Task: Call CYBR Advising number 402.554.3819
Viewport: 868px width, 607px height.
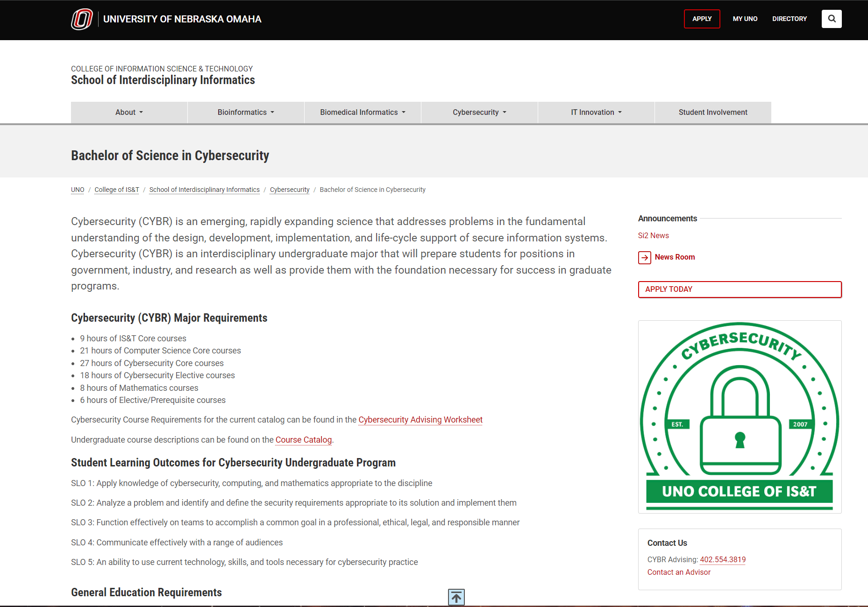Action: pos(723,560)
